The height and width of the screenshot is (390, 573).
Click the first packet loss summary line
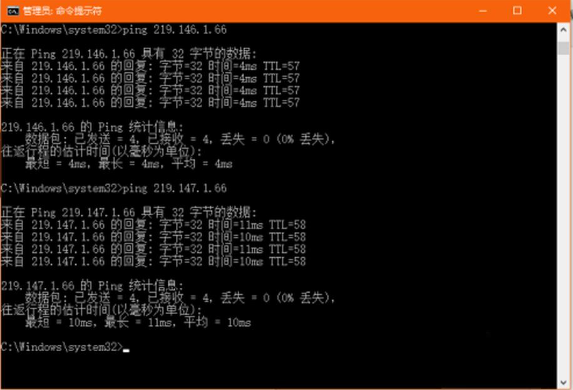pos(180,139)
